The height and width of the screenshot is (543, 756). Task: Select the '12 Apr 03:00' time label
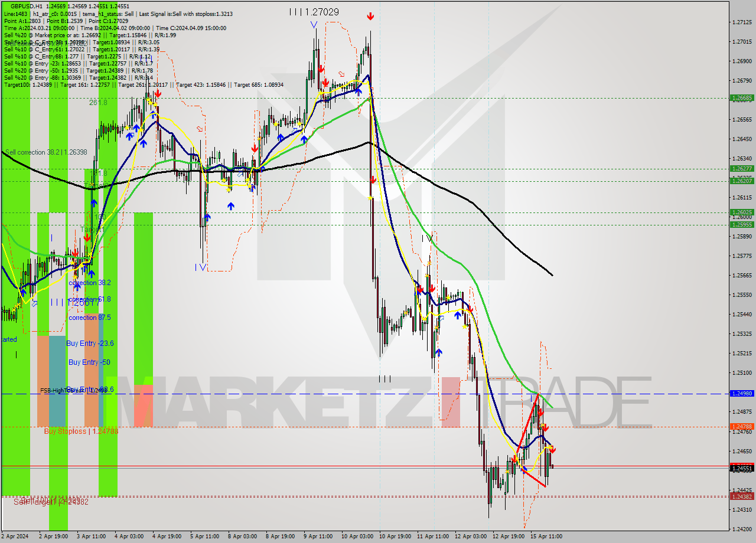pyautogui.click(x=471, y=537)
